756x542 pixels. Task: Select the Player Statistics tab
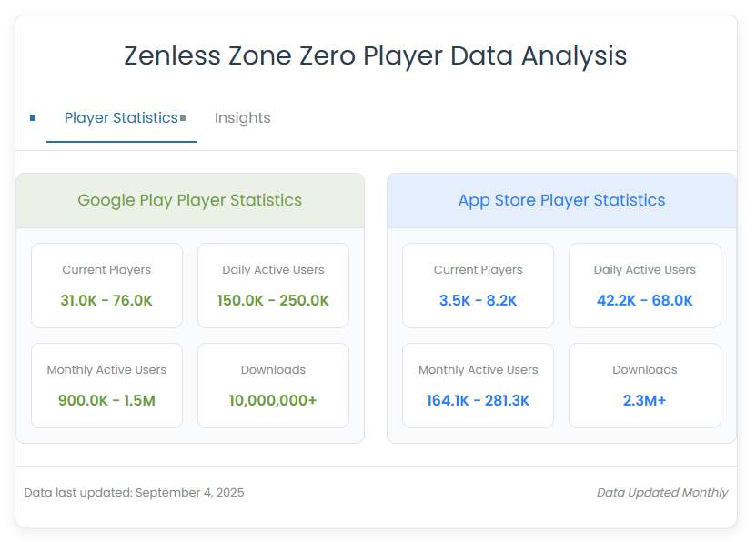(x=121, y=118)
